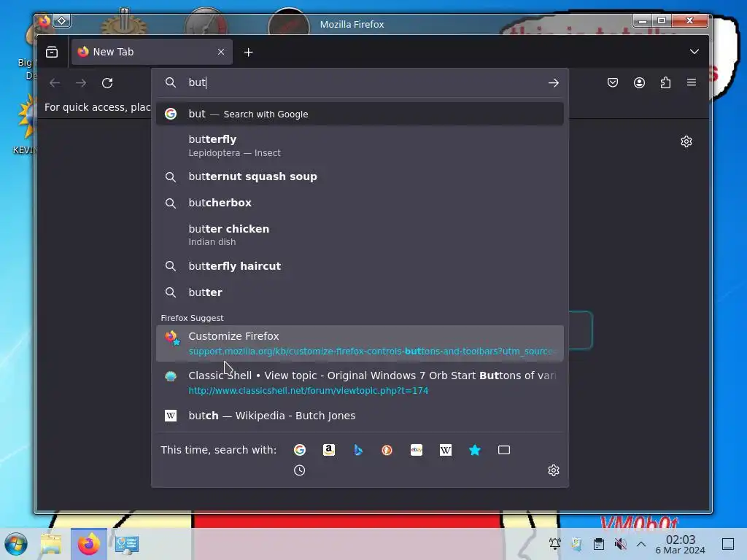Open the Firefox hamburger application menu
The image size is (747, 560).
(692, 82)
